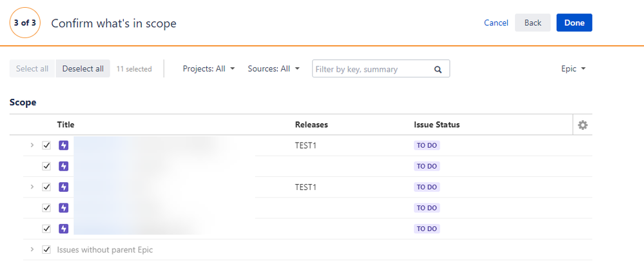Click TO DO status in fifth row
This screenshot has width=644, height=268.
pyautogui.click(x=427, y=229)
